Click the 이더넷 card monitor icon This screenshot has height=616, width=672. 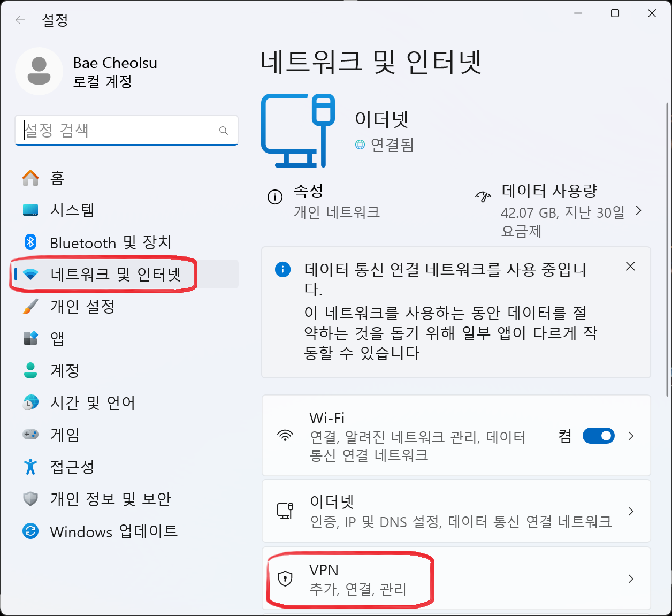(285, 511)
